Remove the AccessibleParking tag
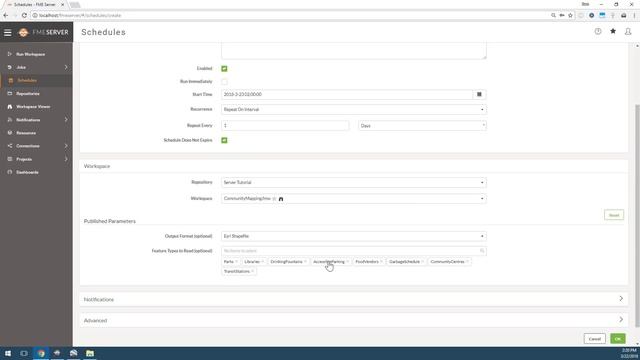The image size is (640, 360). [347, 262]
